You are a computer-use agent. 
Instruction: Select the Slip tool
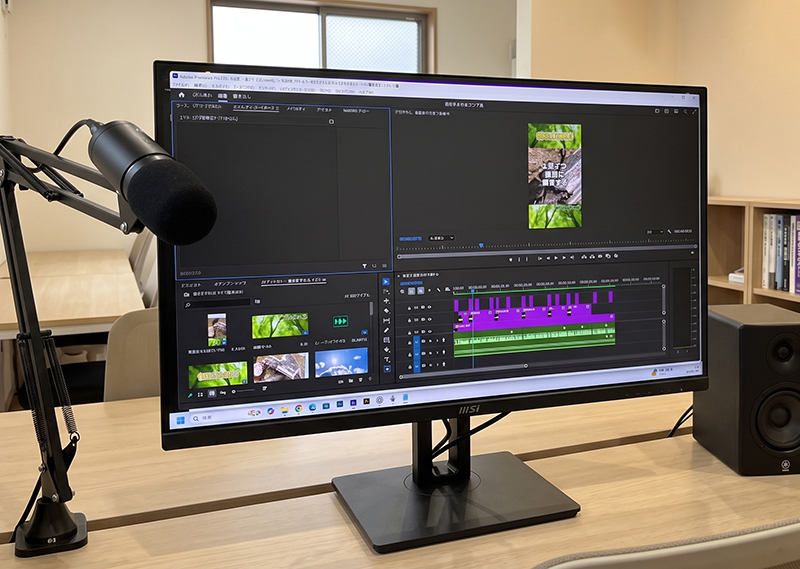coord(386,320)
